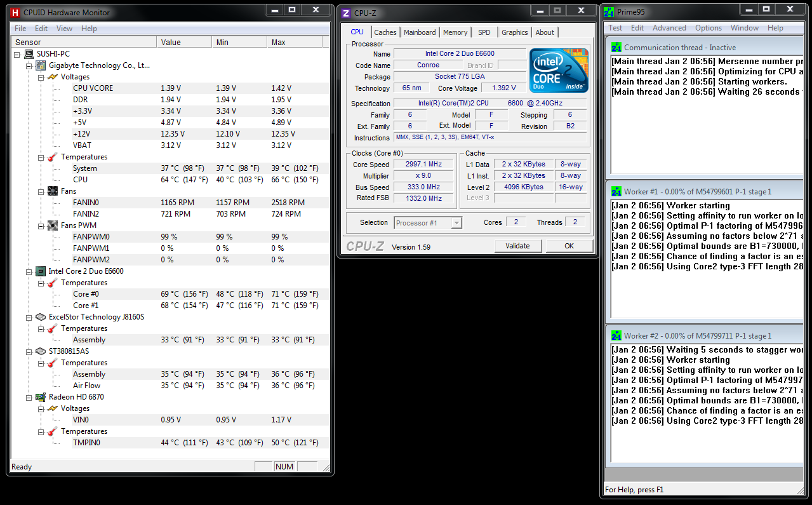Click the Worker #1 window icon in Prime95
The image size is (812, 505).
[x=616, y=192]
